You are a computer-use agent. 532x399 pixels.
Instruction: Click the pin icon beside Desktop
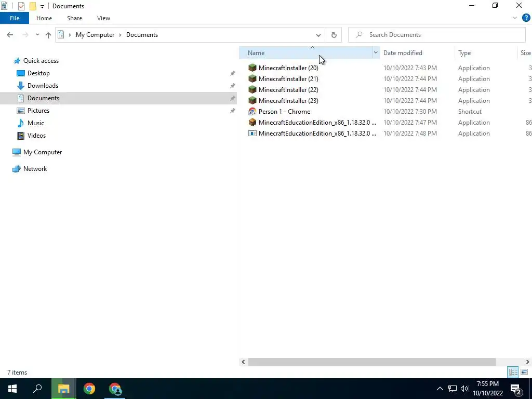point(232,73)
